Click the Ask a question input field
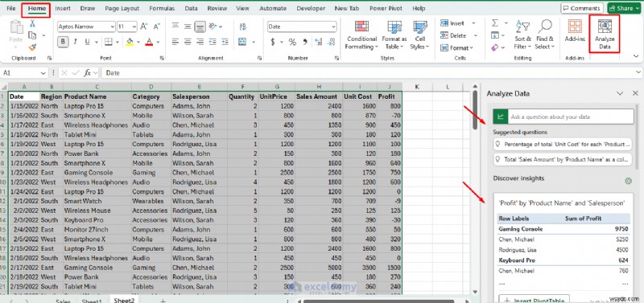The width and height of the screenshot is (644, 303). coord(571,117)
